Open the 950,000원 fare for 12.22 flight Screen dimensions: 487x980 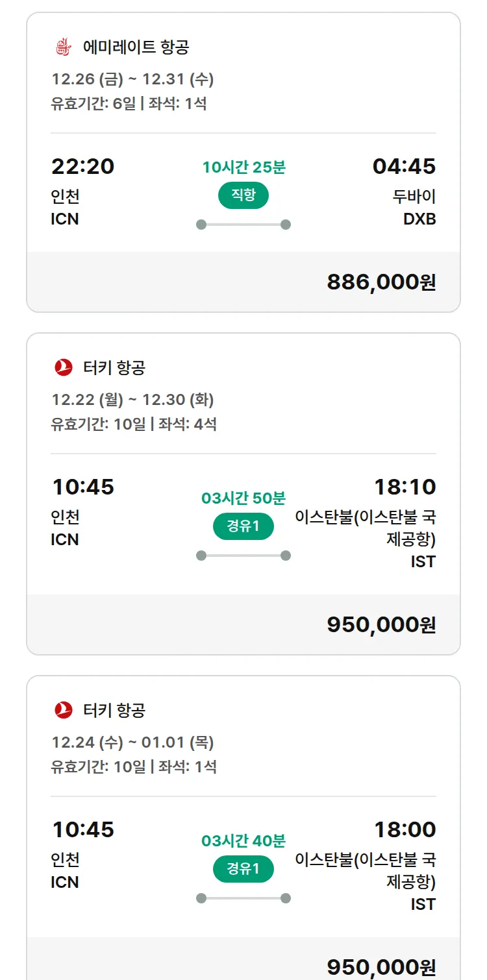coord(381,624)
